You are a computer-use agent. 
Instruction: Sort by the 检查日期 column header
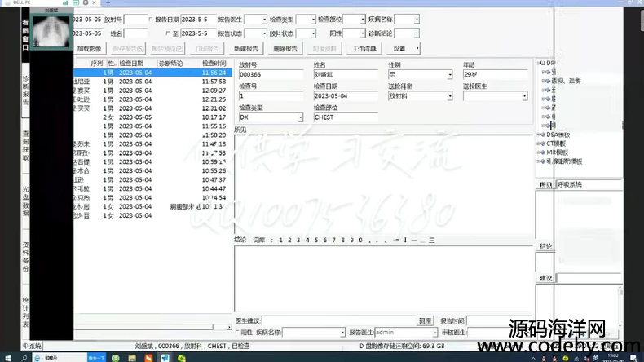pyautogui.click(x=137, y=64)
